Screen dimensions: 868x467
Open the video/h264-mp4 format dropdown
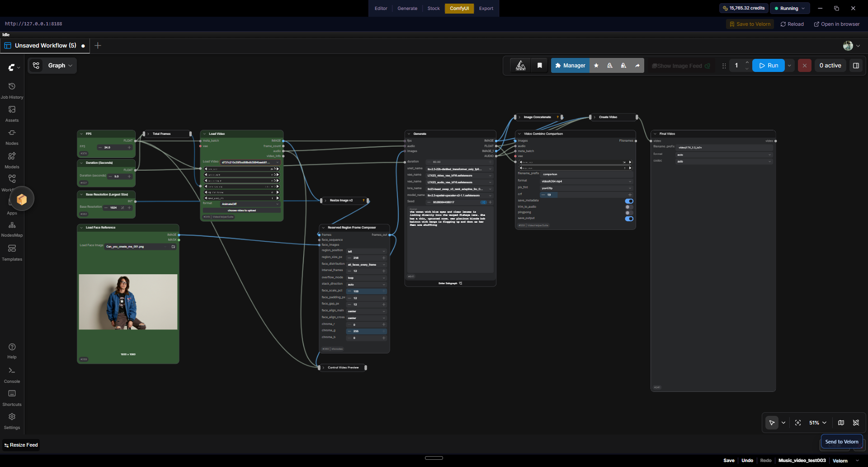point(587,181)
